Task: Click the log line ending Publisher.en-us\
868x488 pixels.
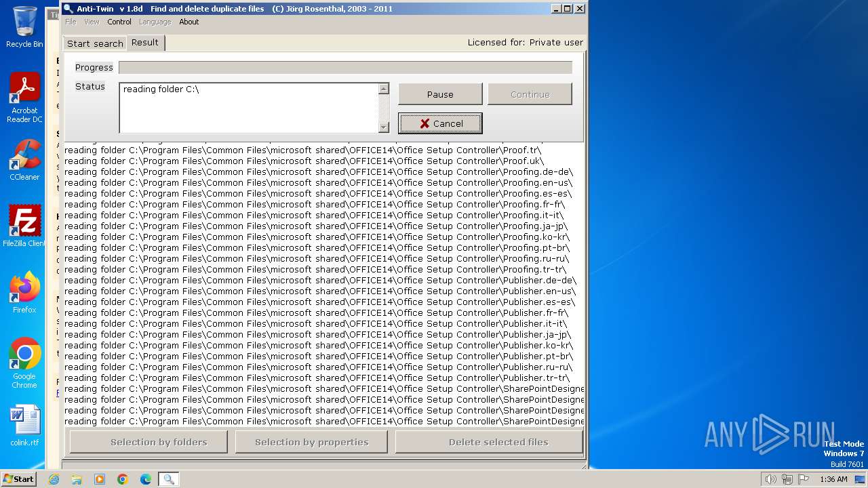Action: pyautogui.click(x=320, y=291)
